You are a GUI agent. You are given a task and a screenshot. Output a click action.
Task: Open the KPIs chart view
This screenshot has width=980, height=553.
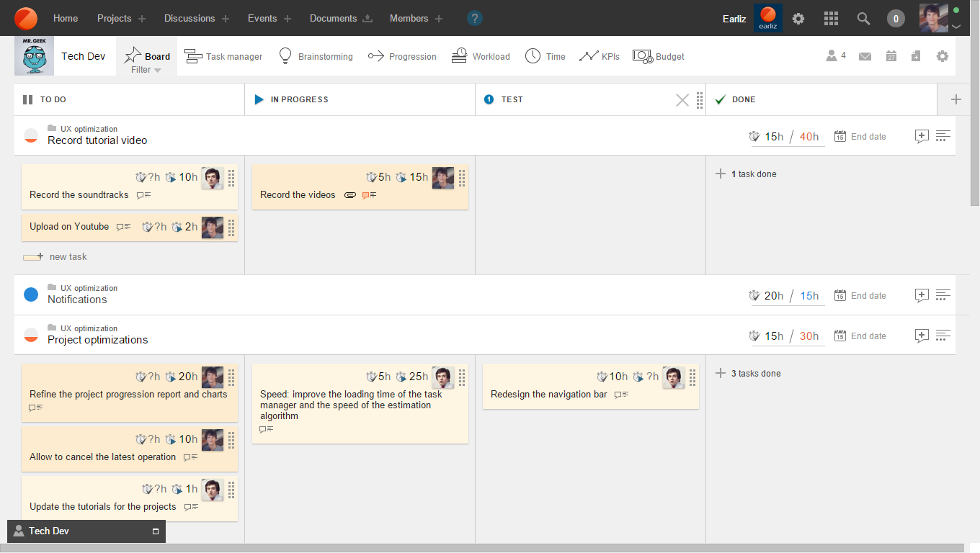click(x=599, y=56)
